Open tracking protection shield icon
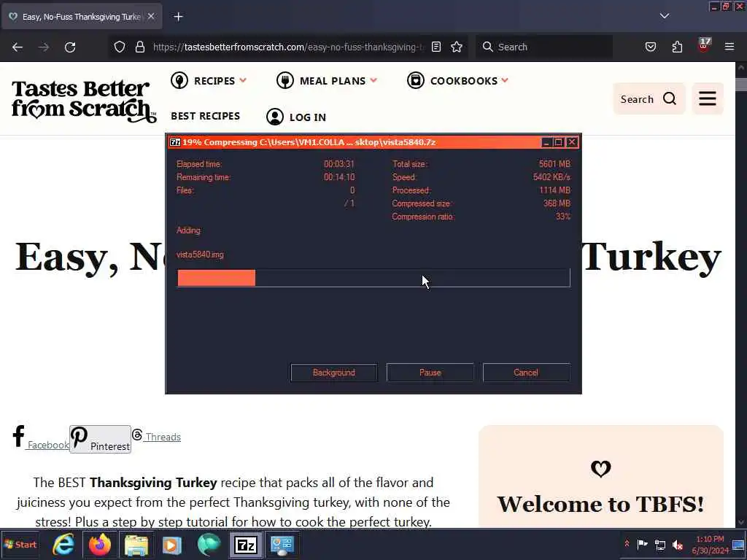747x560 pixels. click(120, 47)
